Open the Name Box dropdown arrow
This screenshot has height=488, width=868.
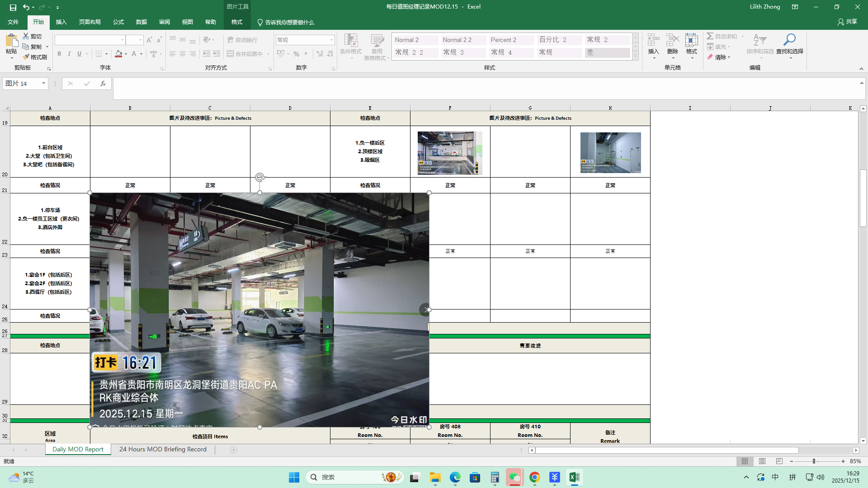(x=43, y=84)
